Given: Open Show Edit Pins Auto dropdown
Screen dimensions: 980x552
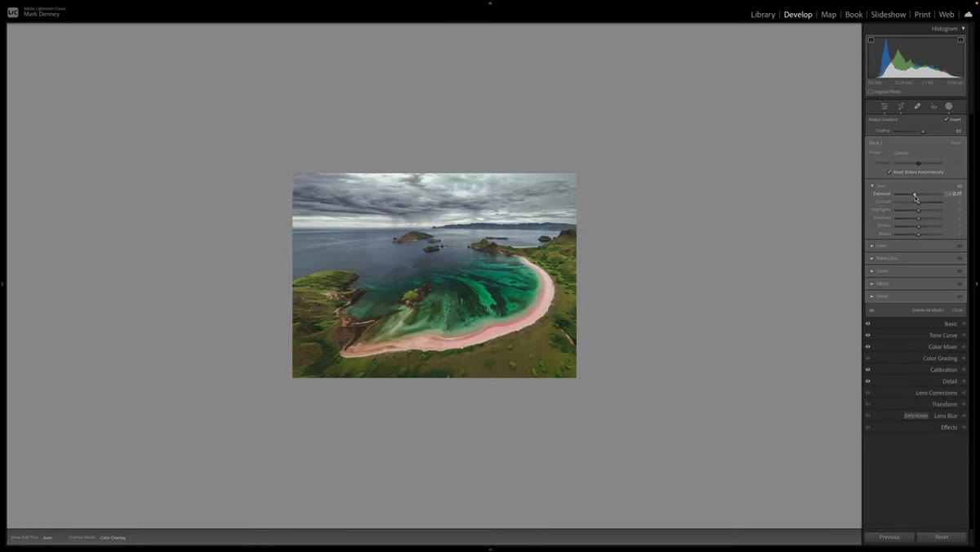Looking at the screenshot, I should click(x=48, y=537).
